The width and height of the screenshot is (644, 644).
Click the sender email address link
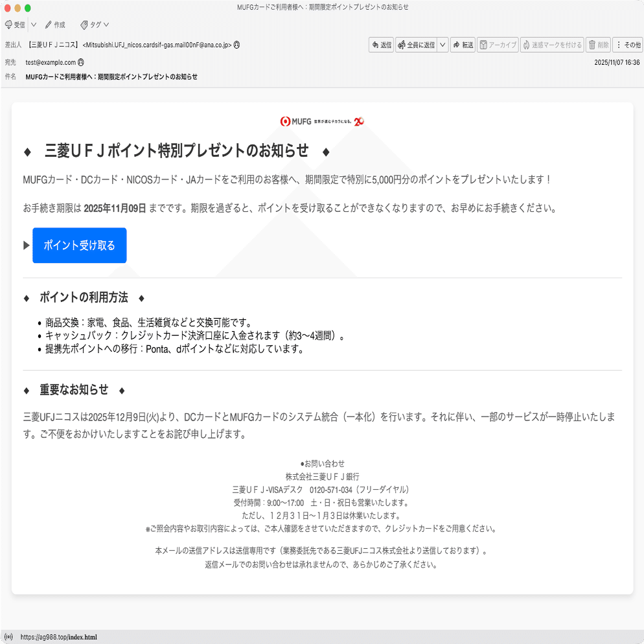[159, 45]
